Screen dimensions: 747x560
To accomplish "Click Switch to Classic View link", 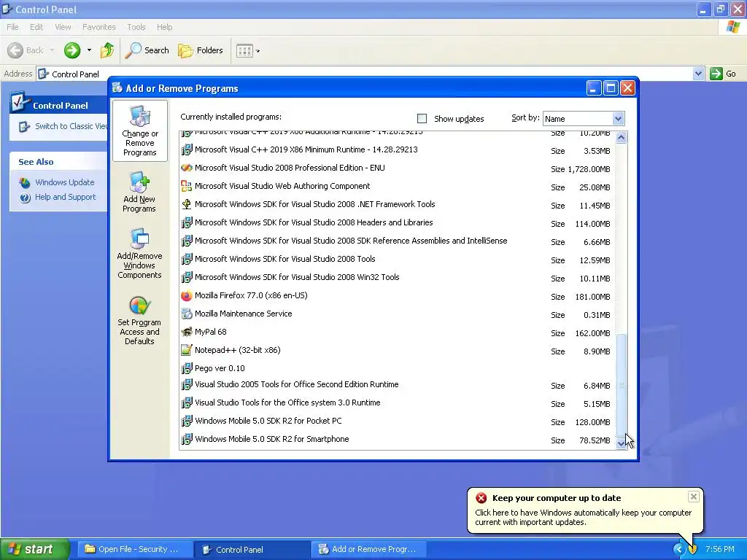I will [x=71, y=126].
